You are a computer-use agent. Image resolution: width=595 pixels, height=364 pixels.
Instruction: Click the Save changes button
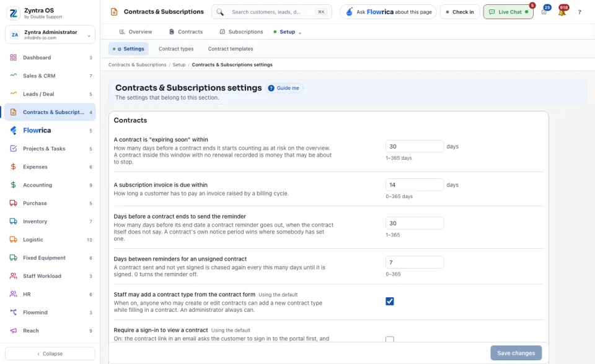pos(516,353)
